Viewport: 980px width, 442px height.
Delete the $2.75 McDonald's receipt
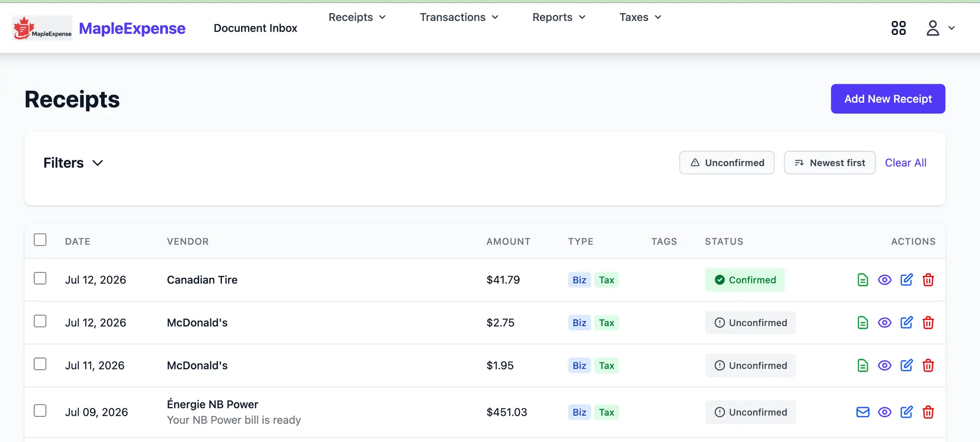click(x=928, y=323)
